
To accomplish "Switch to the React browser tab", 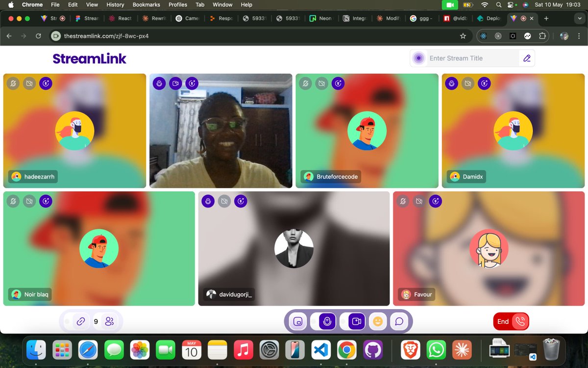I will click(x=120, y=18).
